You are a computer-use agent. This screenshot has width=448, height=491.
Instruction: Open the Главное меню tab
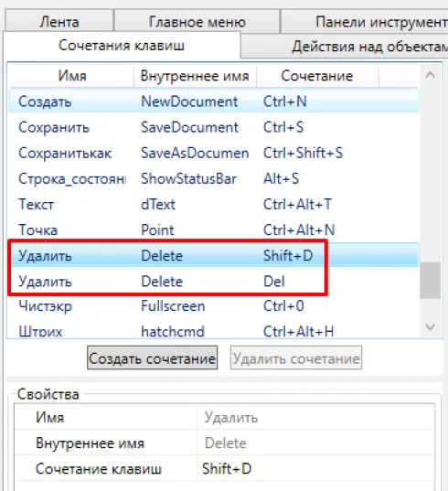(197, 21)
